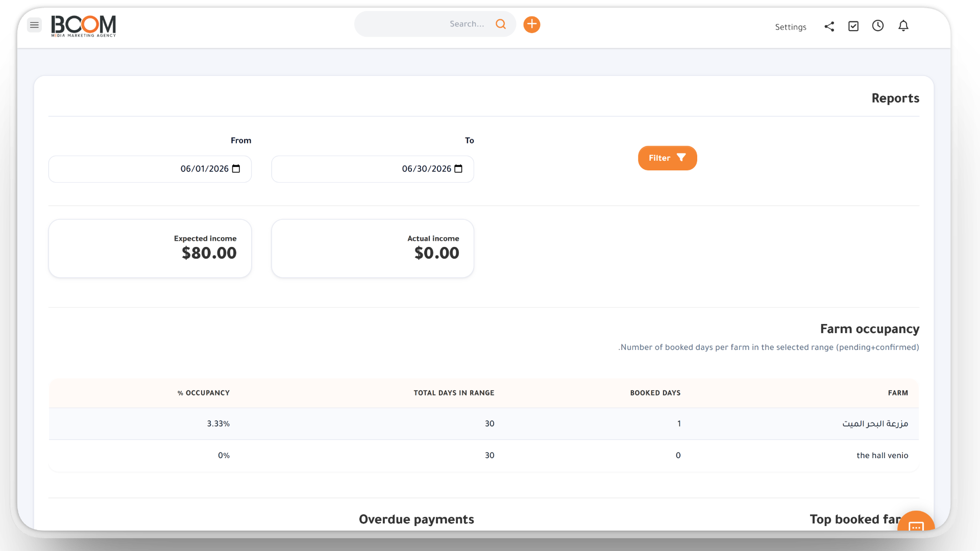Viewport: 980px width, 551px height.
Task: Click the BOOKED DAYS column header
Action: [655, 393]
